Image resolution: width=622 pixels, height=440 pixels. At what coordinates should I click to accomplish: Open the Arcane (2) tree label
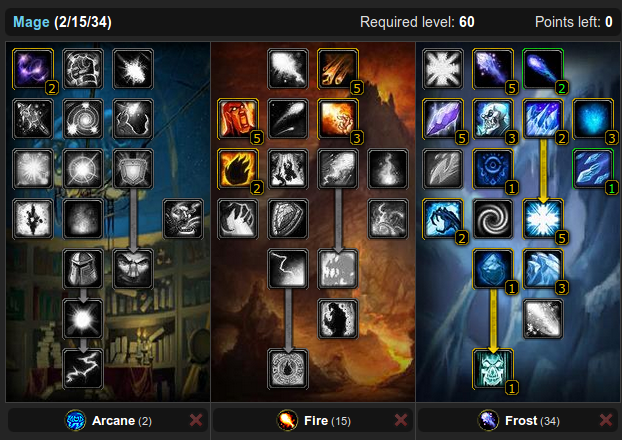[122, 421]
